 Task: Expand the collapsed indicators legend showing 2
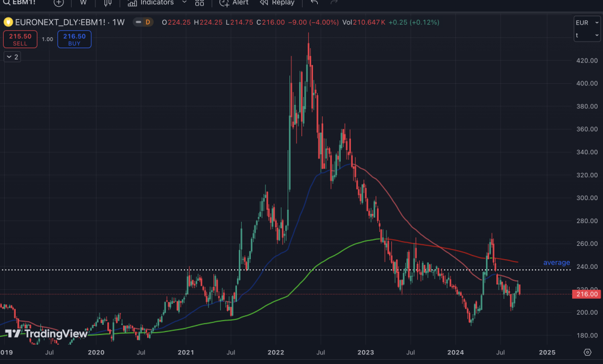12,57
